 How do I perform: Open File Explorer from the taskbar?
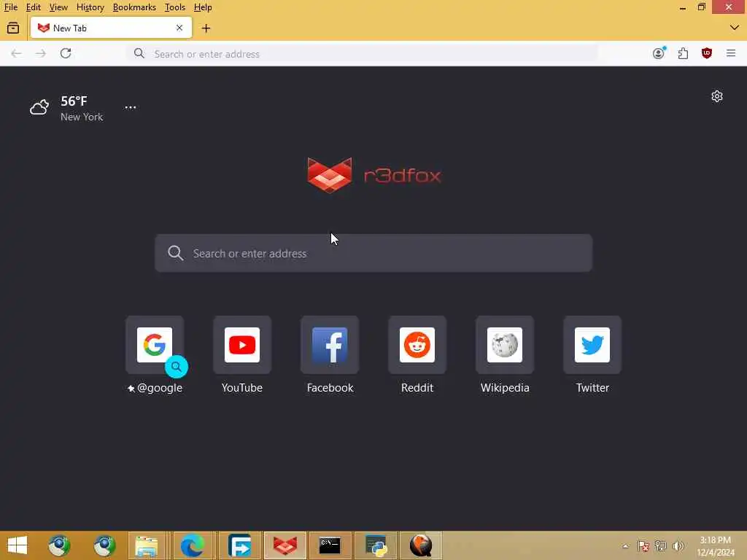(146, 545)
